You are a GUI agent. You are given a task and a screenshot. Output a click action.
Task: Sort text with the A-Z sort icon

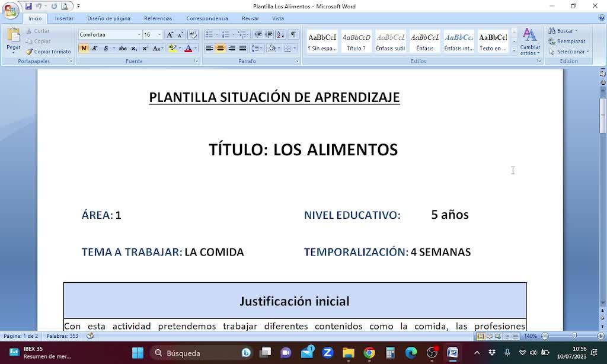pyautogui.click(x=280, y=34)
